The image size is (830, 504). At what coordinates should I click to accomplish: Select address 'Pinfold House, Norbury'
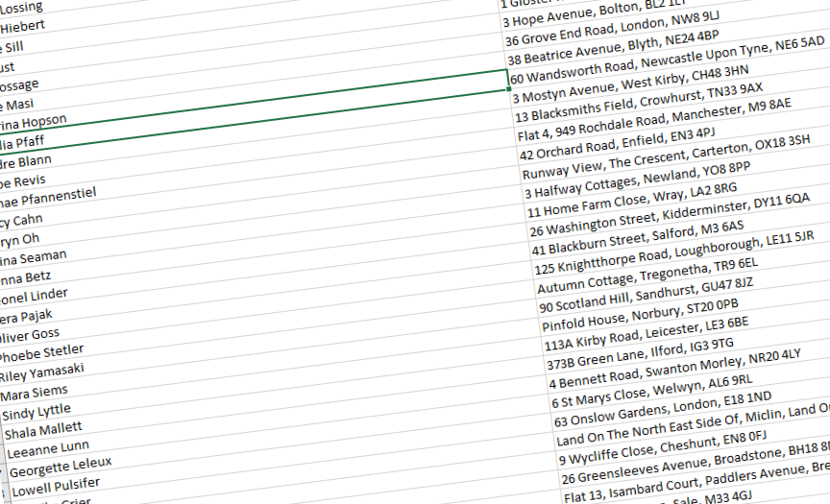(640, 316)
